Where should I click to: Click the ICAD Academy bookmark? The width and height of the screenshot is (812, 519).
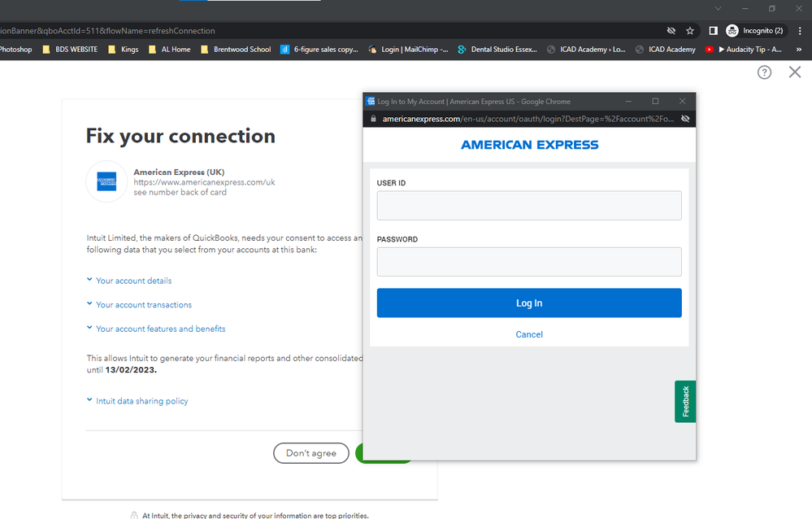click(666, 50)
